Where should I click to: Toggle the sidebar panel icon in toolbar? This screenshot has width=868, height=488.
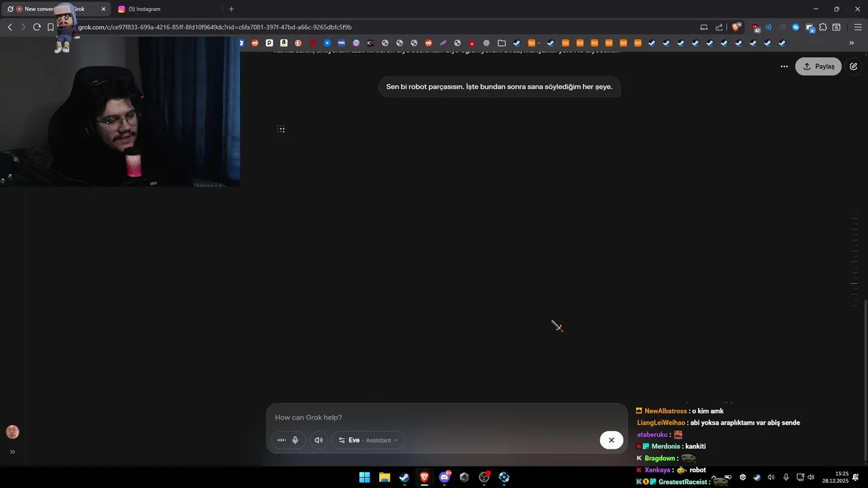(837, 27)
